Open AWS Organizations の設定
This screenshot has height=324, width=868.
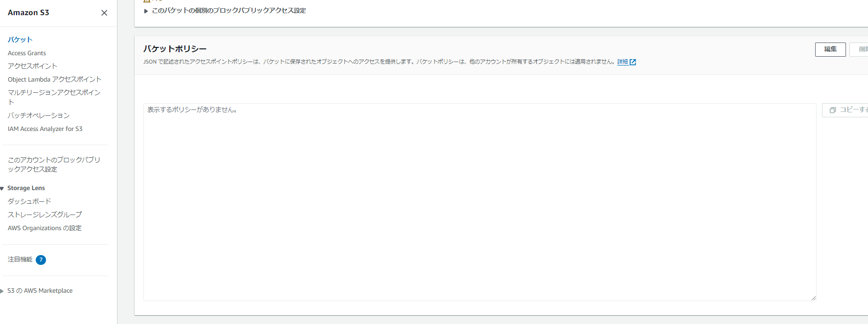tap(45, 228)
